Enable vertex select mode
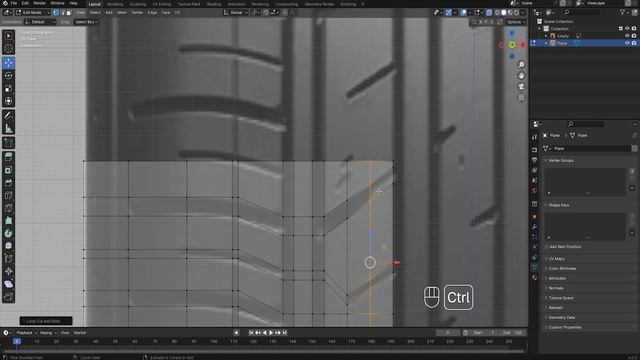640x360 pixels. [x=56, y=13]
